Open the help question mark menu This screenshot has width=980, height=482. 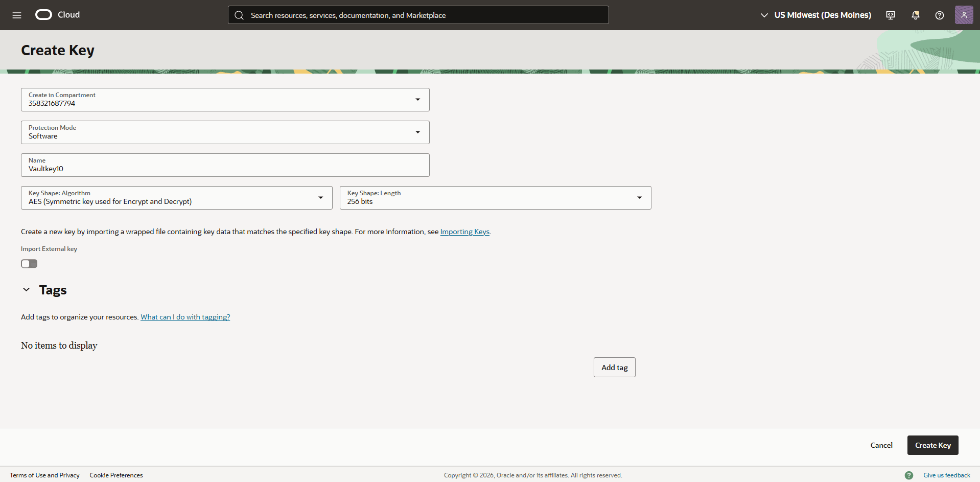[x=940, y=15]
